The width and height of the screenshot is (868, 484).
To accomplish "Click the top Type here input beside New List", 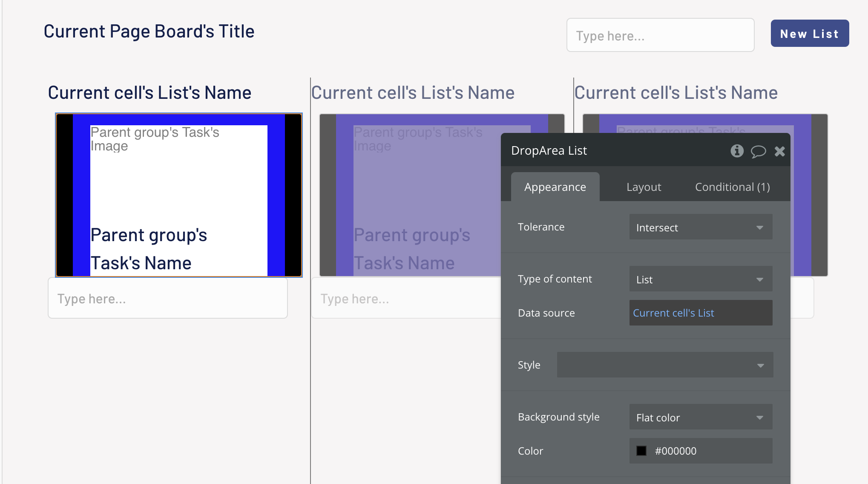I will click(x=660, y=35).
